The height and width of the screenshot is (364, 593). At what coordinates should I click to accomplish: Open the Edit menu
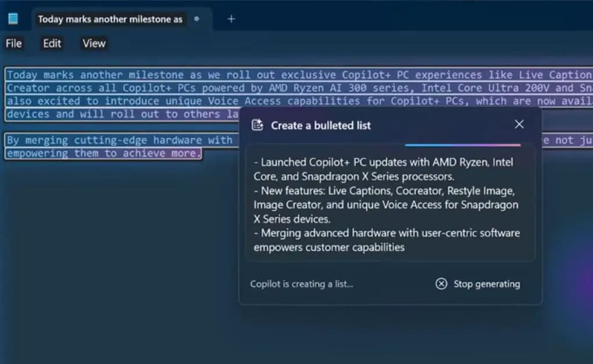[52, 43]
